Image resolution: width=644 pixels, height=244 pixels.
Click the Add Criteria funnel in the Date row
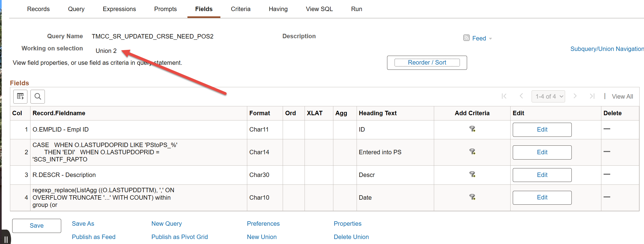coord(472,197)
